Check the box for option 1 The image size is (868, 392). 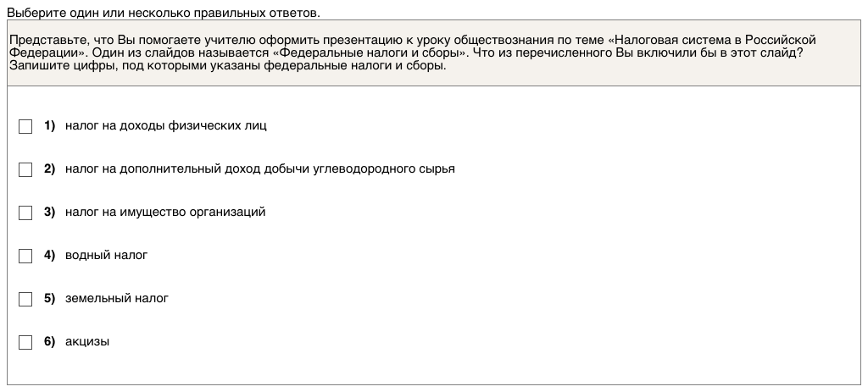[25, 126]
